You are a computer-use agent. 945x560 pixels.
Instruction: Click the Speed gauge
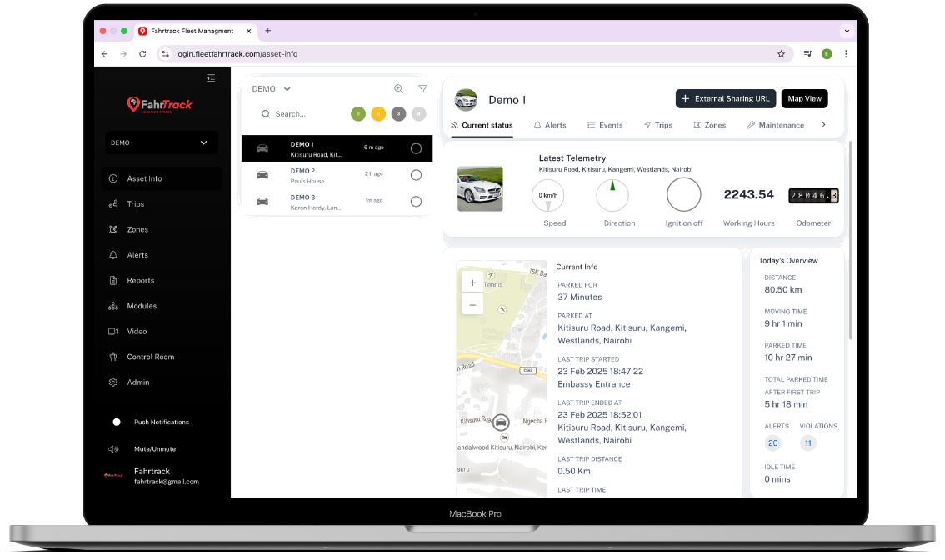coord(547,196)
